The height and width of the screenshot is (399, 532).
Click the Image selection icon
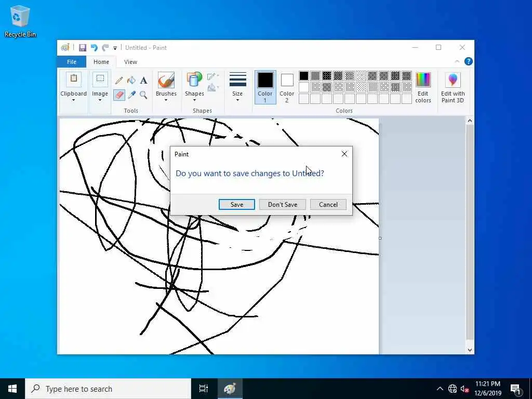click(x=100, y=79)
